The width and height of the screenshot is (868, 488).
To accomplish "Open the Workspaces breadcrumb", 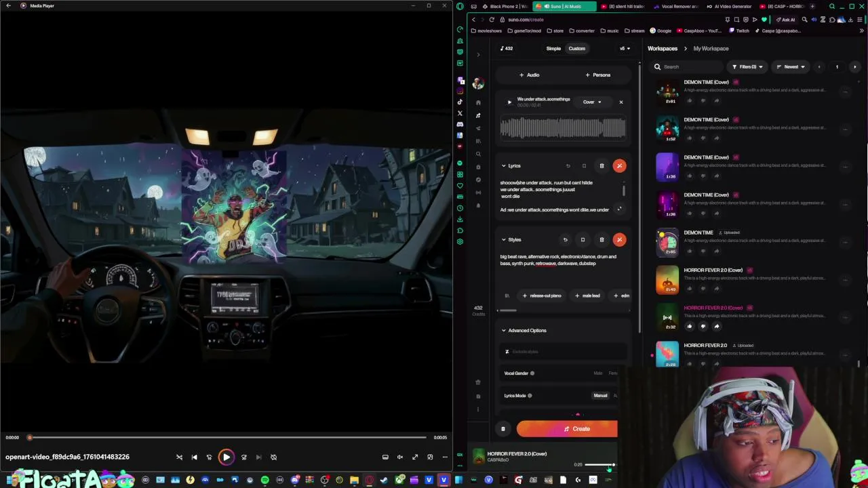I will click(x=663, y=48).
